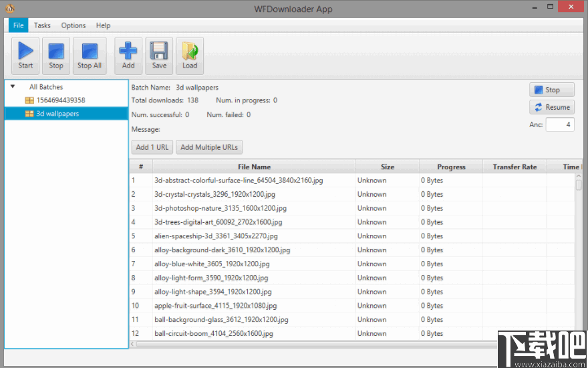Screen dimensions: 588x368
Task: Click the Add batch plus icon
Action: click(x=128, y=50)
